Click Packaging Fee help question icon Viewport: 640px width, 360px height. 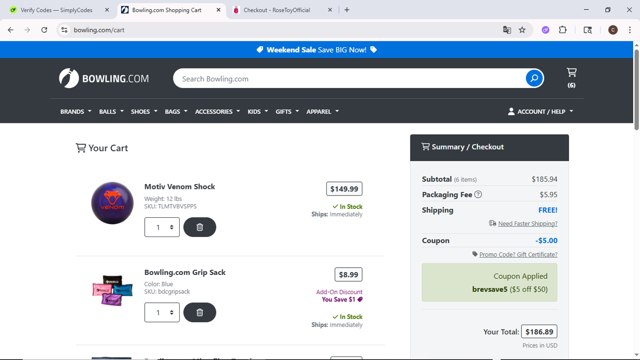click(478, 194)
